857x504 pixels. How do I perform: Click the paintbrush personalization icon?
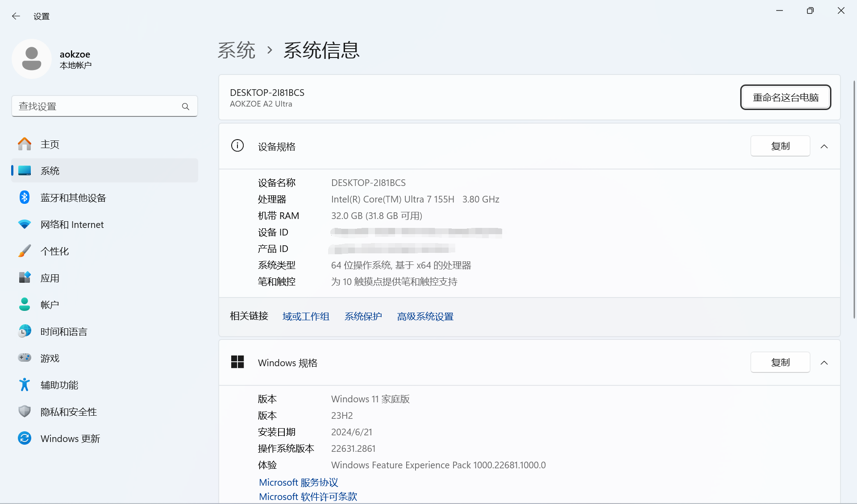(x=25, y=251)
